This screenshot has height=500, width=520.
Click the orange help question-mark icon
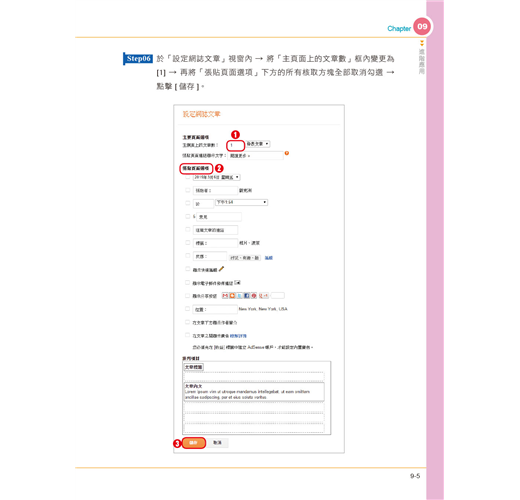click(x=287, y=153)
